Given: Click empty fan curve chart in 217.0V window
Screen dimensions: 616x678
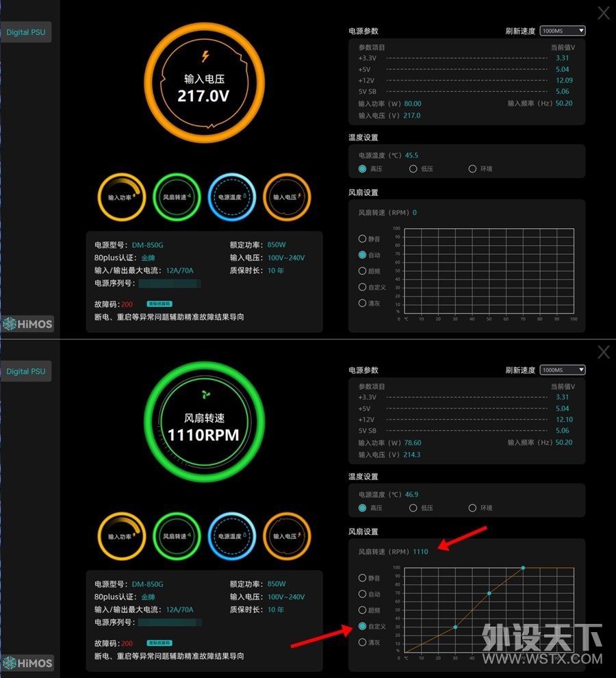Looking at the screenshot, I should click(489, 271).
